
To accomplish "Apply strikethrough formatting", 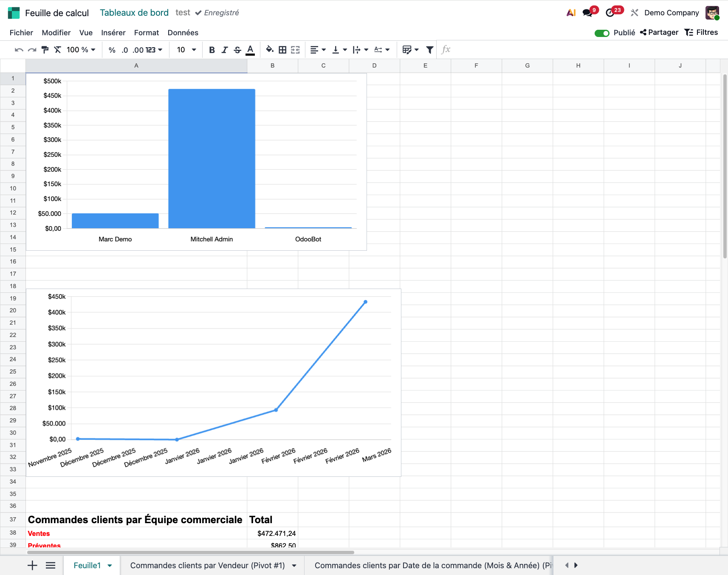I will pos(237,50).
